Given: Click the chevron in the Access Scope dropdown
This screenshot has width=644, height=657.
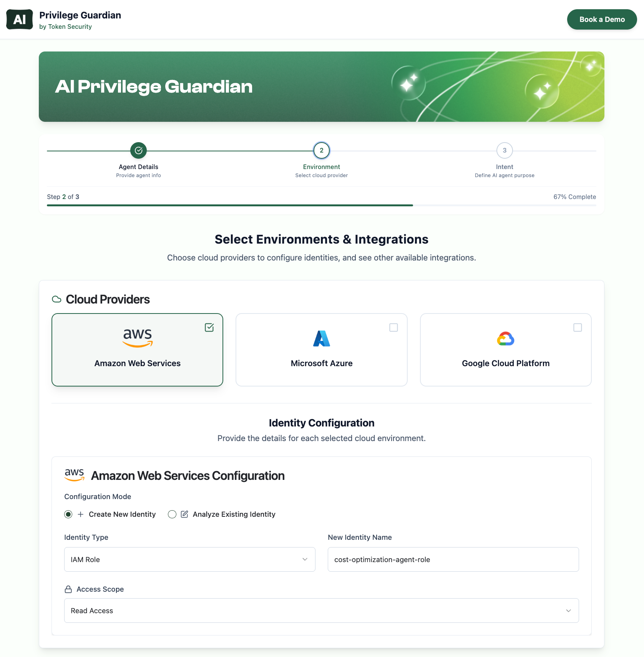Looking at the screenshot, I should (569, 611).
